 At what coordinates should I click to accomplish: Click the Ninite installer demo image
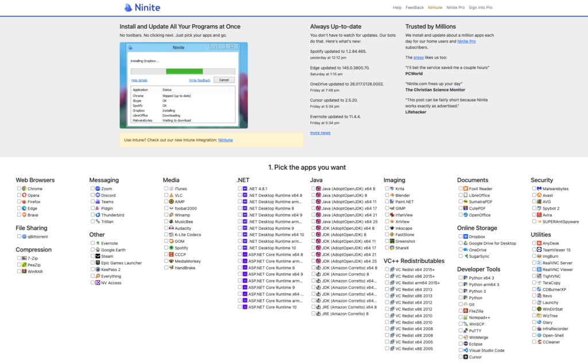point(184,85)
